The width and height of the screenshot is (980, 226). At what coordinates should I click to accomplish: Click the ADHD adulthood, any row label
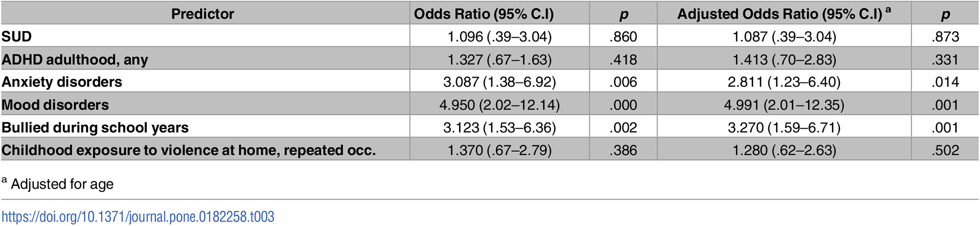[x=75, y=59]
